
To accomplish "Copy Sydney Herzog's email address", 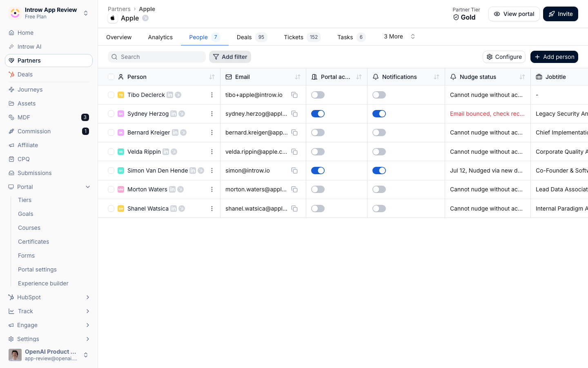I will pos(294,114).
